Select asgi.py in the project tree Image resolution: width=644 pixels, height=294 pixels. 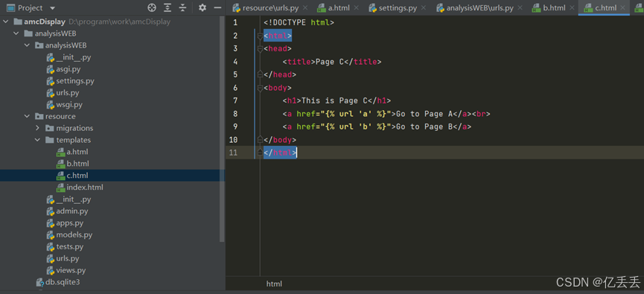68,69
